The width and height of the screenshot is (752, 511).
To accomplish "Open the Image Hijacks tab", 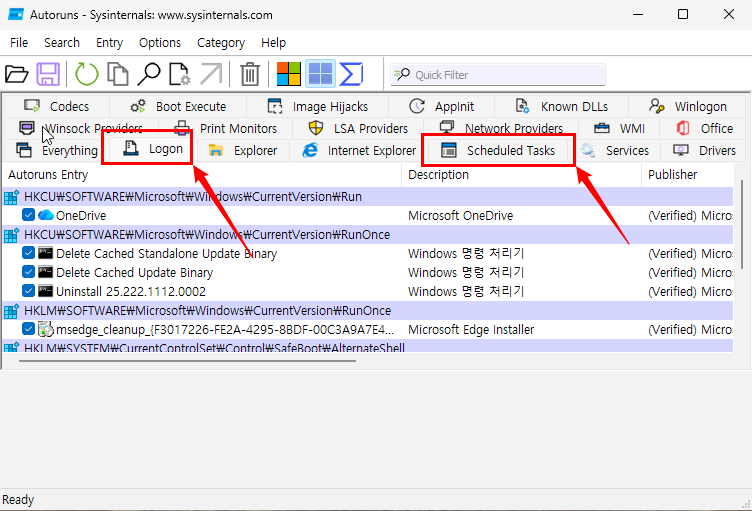I will click(x=319, y=106).
